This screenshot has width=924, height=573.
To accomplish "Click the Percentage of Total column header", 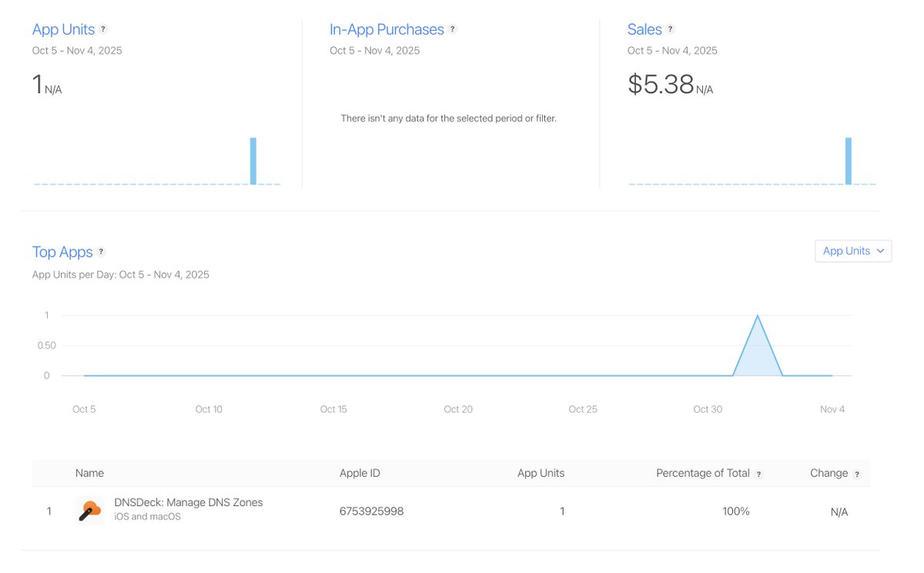I will coord(703,473).
